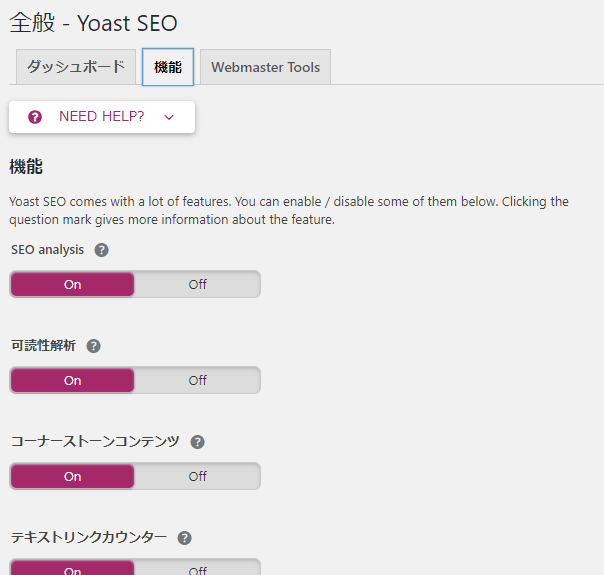Click the SEO analysis label text
Screen dimensions: 604x575
point(47,250)
